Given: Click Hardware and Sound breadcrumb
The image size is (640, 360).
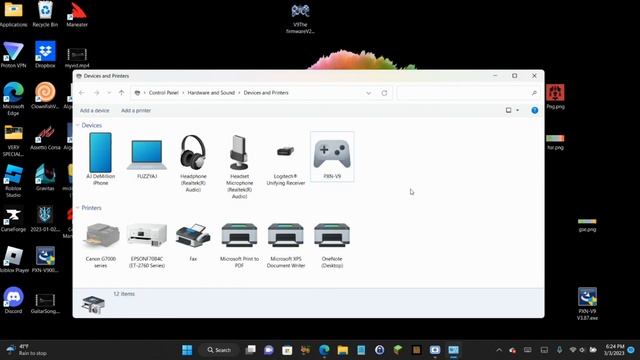Looking at the screenshot, I should [211, 93].
